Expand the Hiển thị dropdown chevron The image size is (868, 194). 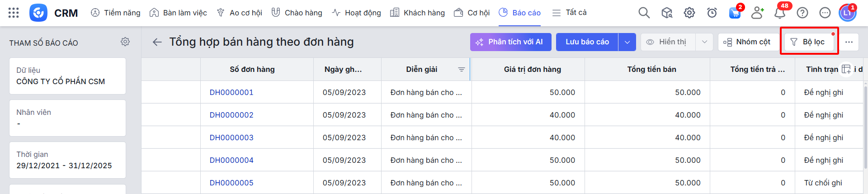point(704,42)
